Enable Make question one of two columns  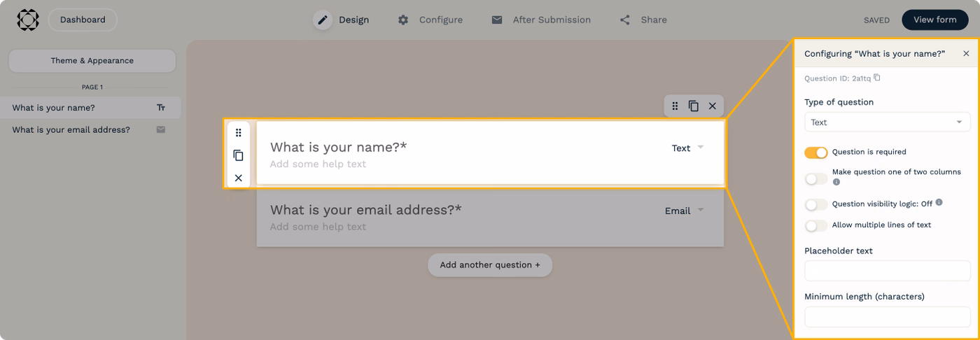[815, 179]
